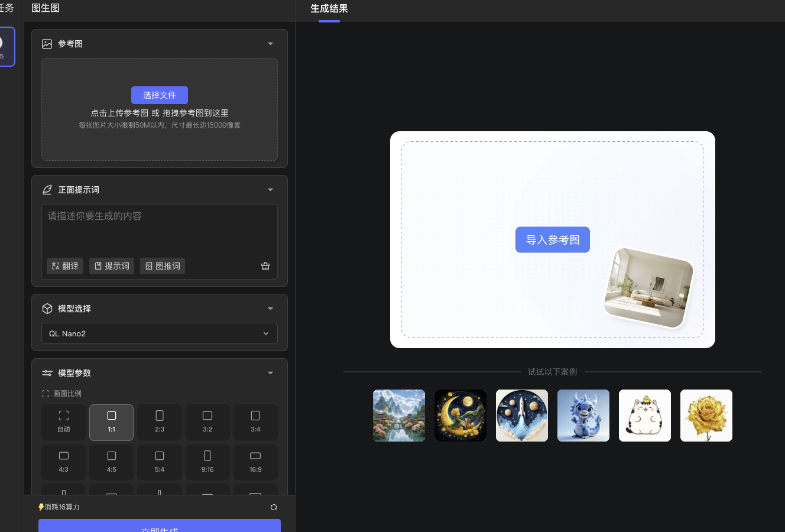Select the 3:2 aspect ratio
This screenshot has width=785, height=532.
click(x=207, y=423)
